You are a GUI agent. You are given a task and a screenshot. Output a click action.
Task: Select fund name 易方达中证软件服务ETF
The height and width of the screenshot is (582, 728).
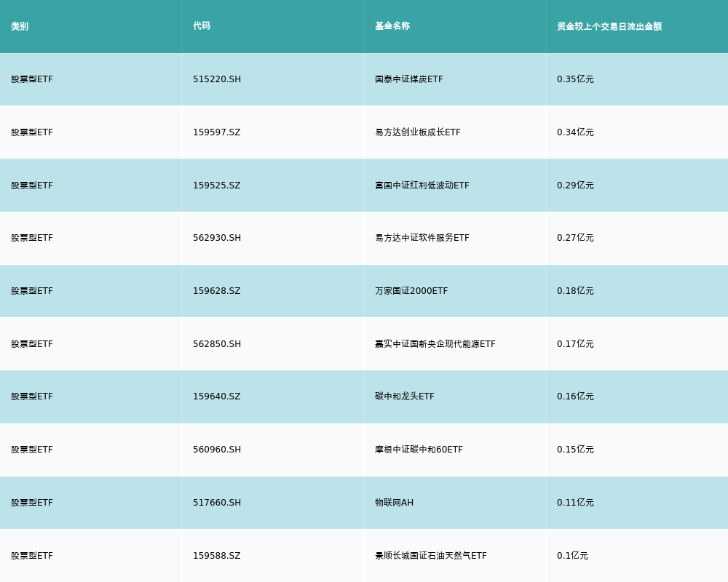pyautogui.click(x=422, y=238)
